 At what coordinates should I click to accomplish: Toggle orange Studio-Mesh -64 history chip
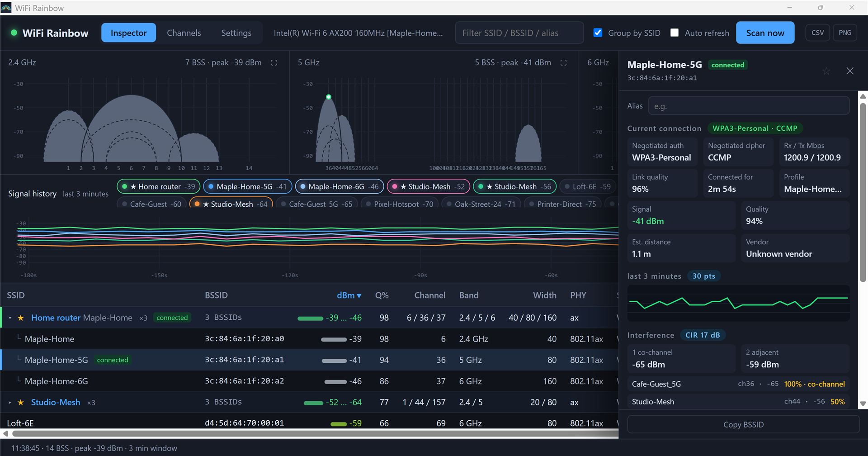(231, 203)
